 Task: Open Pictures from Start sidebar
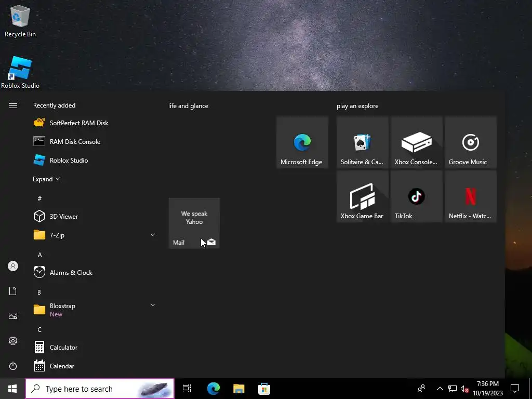(13, 316)
